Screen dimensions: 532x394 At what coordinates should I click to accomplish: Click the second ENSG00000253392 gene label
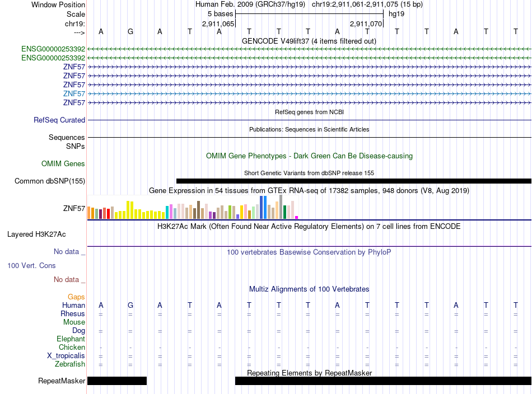tap(53, 58)
